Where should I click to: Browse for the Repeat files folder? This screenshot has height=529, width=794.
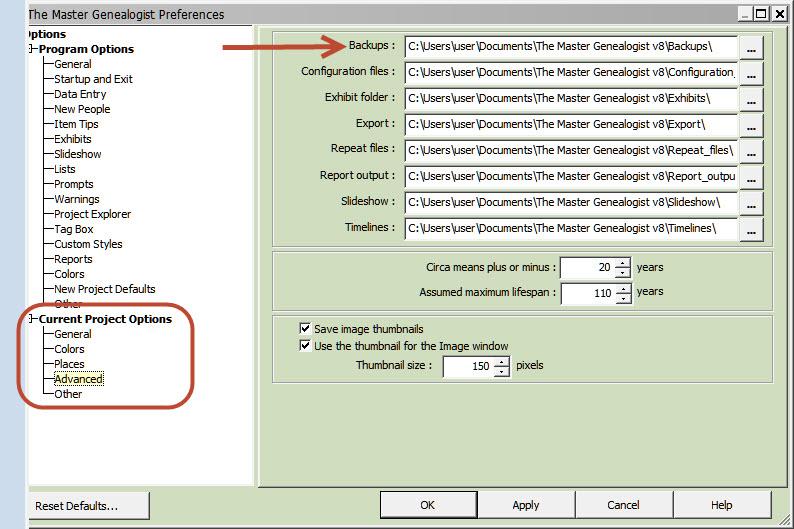pyautogui.click(x=751, y=152)
